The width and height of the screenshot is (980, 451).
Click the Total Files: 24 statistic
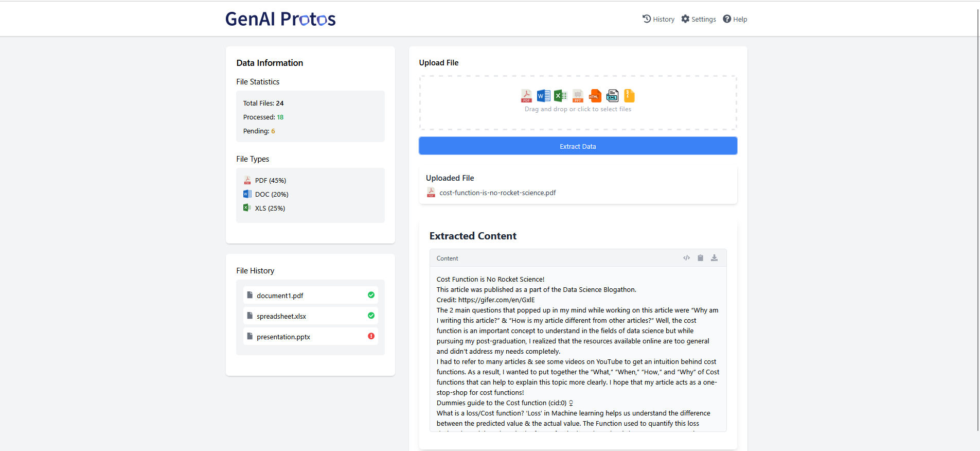click(x=263, y=103)
